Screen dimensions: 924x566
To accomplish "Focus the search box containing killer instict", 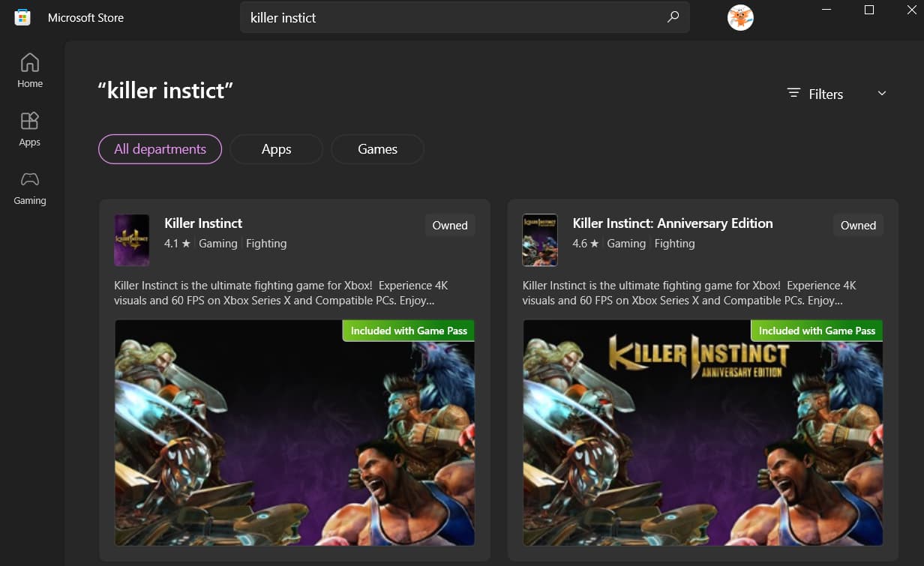I will pos(465,17).
